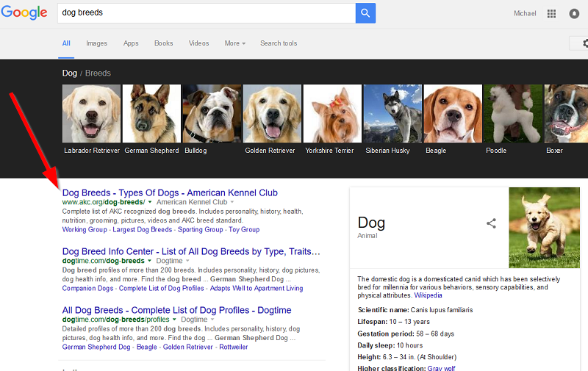This screenshot has width=588, height=371.
Task: Open the German Shepherd Dog sitelink
Action: coord(96,347)
